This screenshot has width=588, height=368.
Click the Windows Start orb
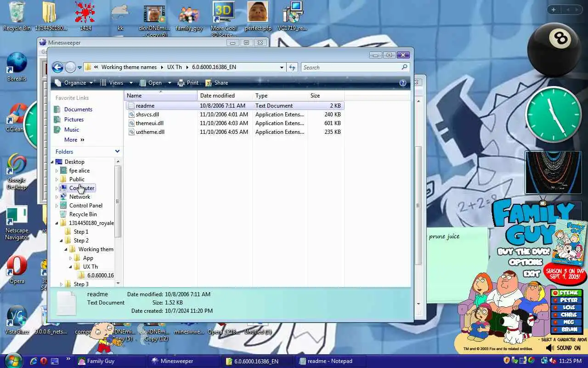tap(12, 360)
